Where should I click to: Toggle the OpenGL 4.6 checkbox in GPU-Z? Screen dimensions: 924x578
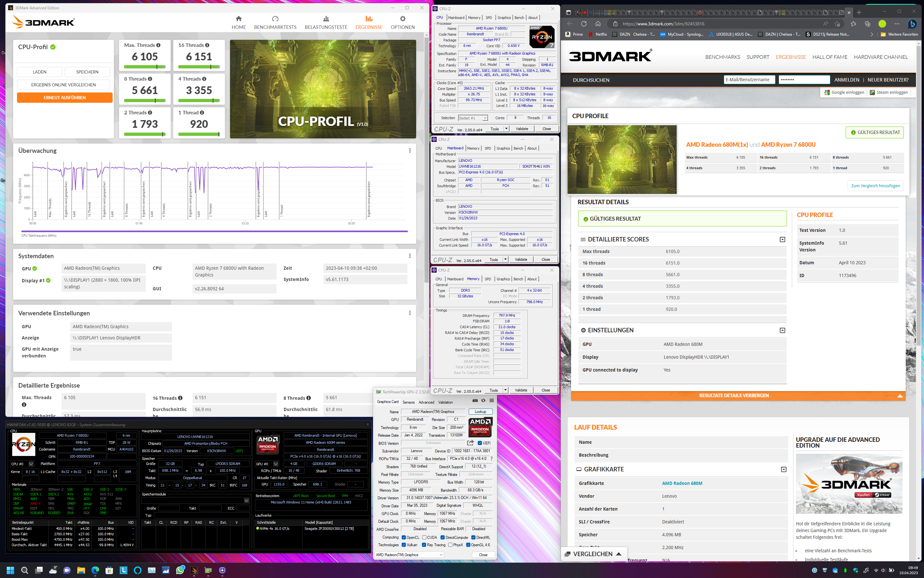(x=468, y=545)
